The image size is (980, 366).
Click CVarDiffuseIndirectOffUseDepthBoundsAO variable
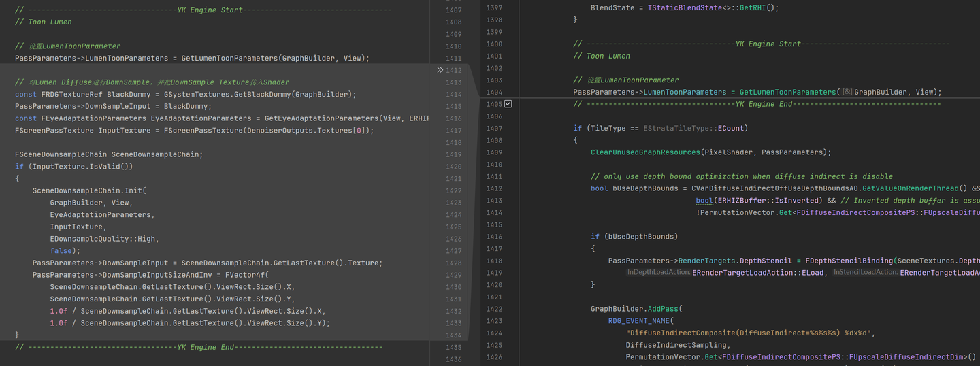point(775,188)
